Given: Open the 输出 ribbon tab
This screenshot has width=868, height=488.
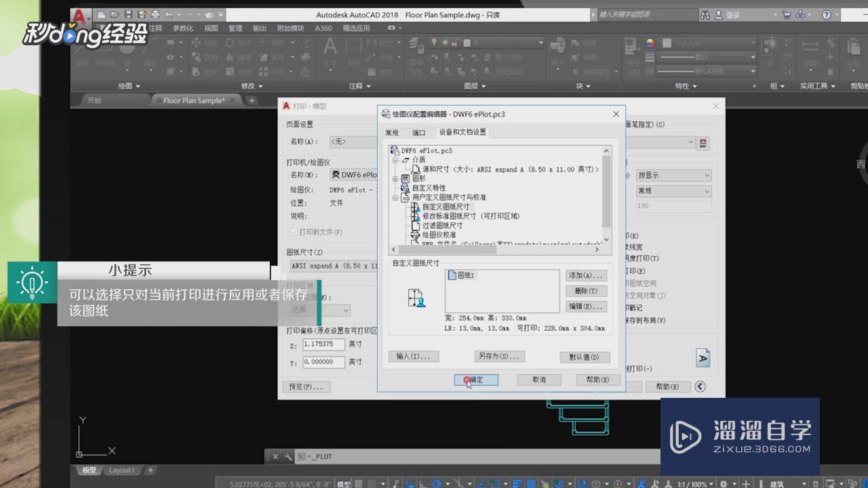Looking at the screenshot, I should click(x=260, y=28).
